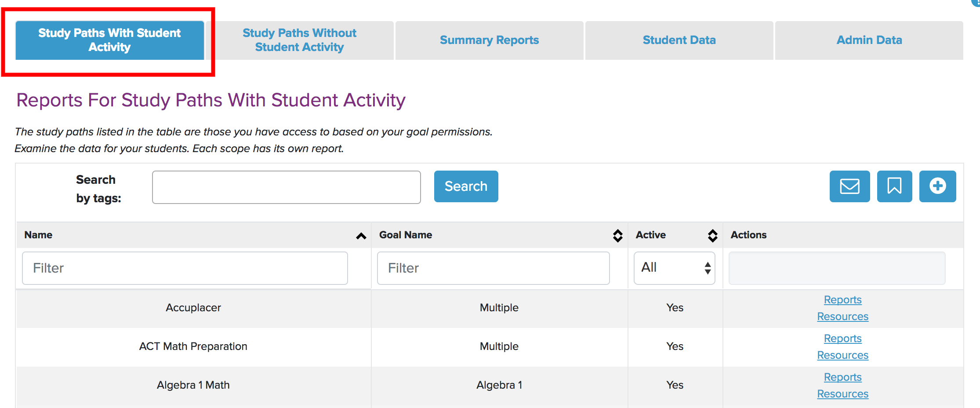Open the Admin Data tab
Image resolution: width=980 pixels, height=408 pixels.
tap(869, 40)
